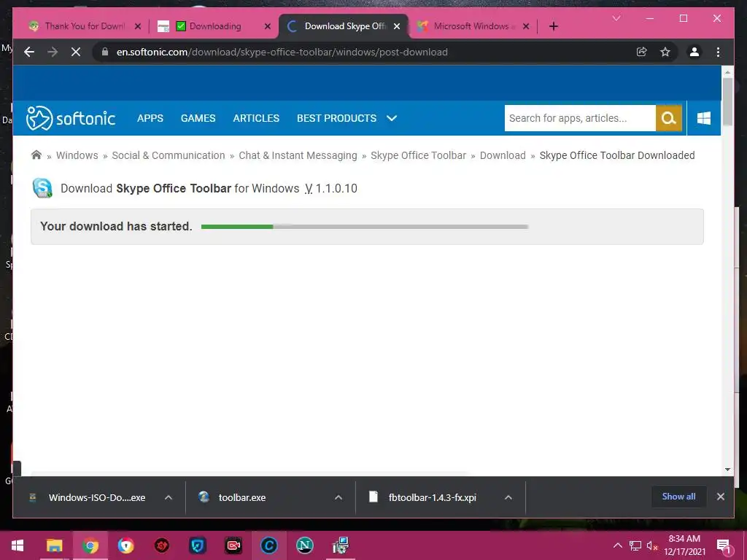This screenshot has height=560, width=747.
Task: Open the Windows platform selector icon
Action: coord(704,118)
